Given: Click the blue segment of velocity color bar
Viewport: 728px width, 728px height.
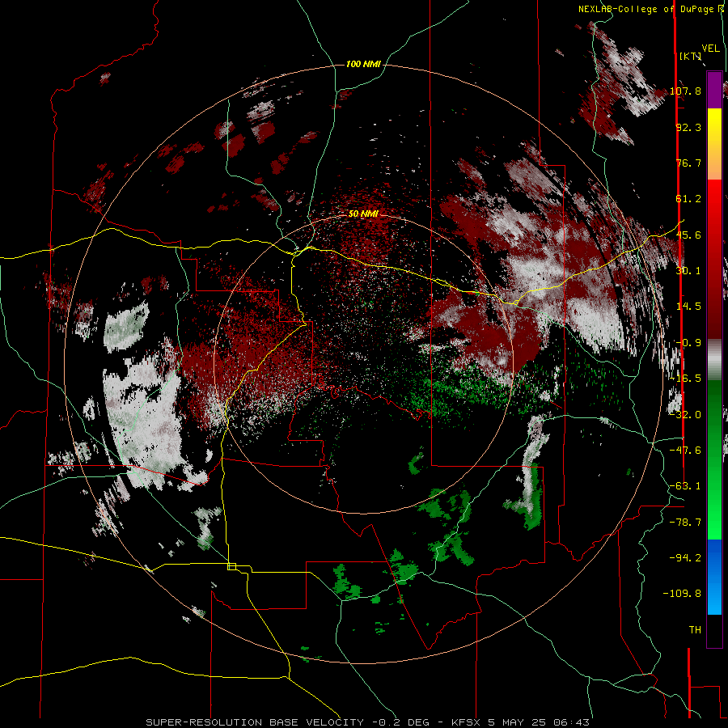Looking at the screenshot, I should [x=714, y=577].
